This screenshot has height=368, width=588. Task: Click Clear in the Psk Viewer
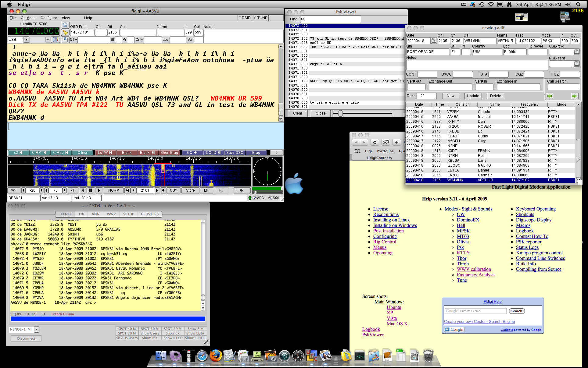tap(298, 113)
